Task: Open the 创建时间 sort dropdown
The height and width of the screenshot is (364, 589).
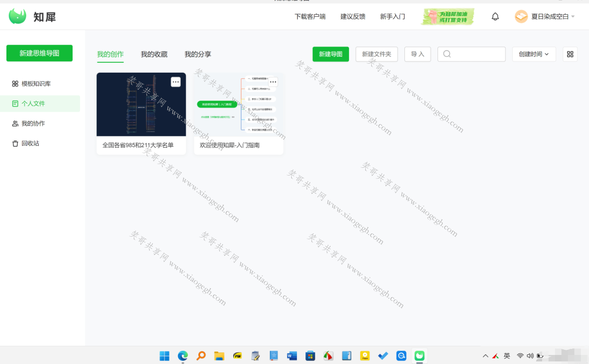Action: click(534, 54)
